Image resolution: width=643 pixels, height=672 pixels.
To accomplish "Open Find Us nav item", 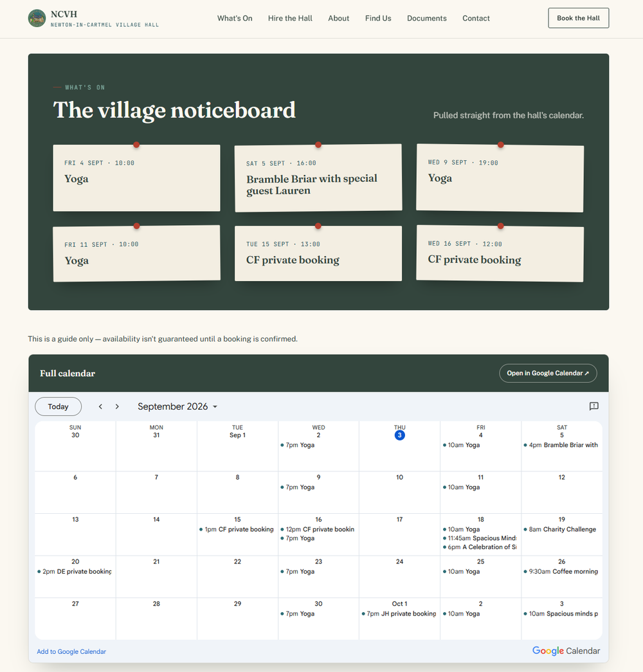I will coord(378,19).
